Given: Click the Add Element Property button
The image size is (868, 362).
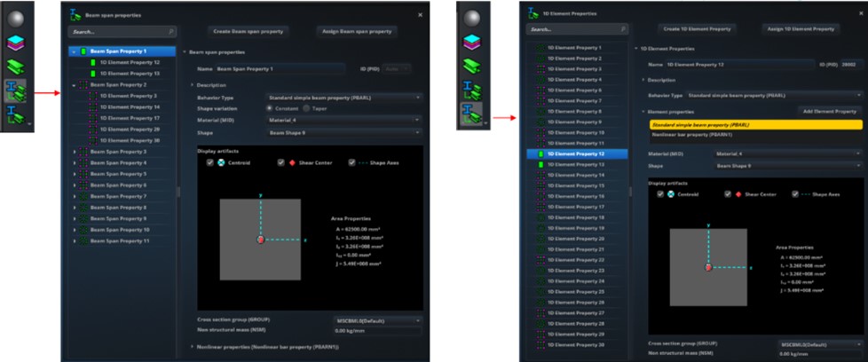Looking at the screenshot, I should [829, 112].
